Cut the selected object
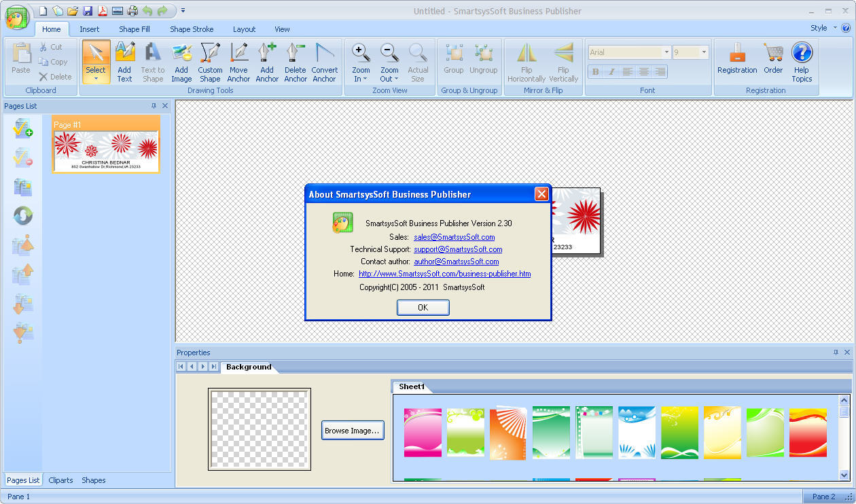 (51, 47)
